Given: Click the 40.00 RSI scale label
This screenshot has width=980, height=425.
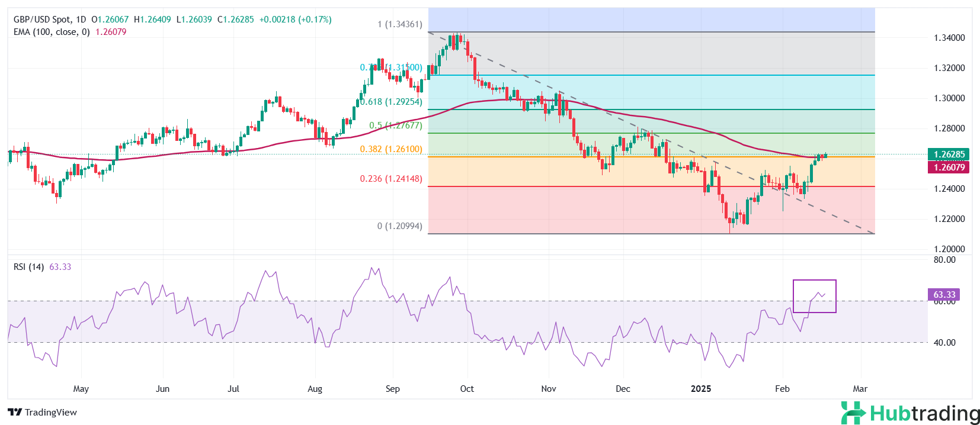Looking at the screenshot, I should tap(944, 343).
